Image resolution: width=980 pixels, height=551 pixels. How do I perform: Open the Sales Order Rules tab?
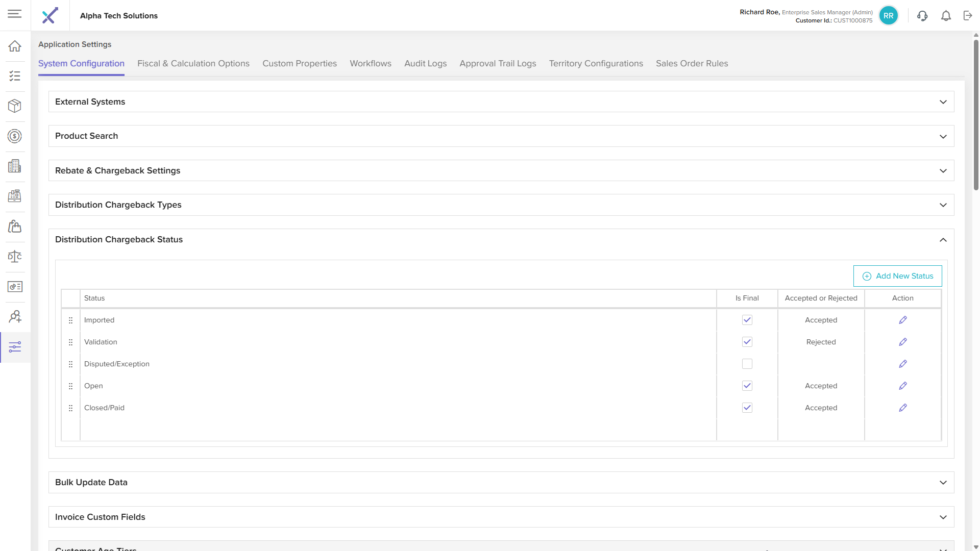click(692, 63)
